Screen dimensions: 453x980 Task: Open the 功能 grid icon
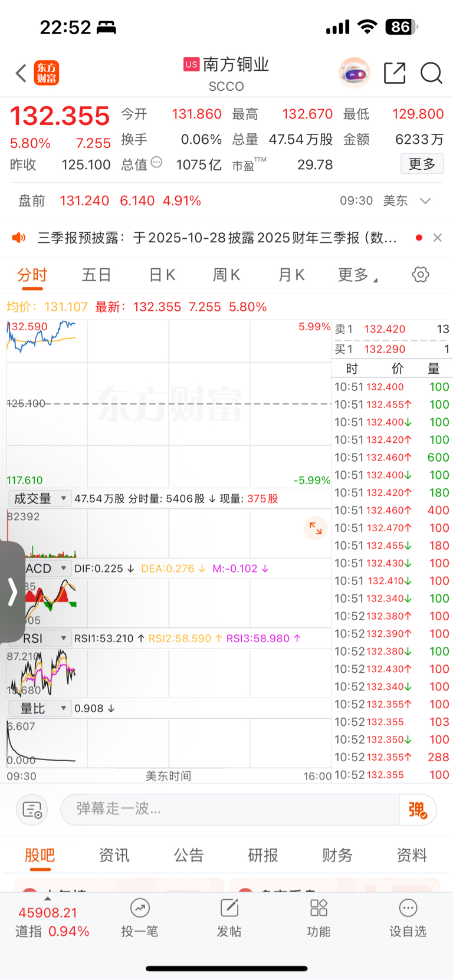(x=319, y=908)
